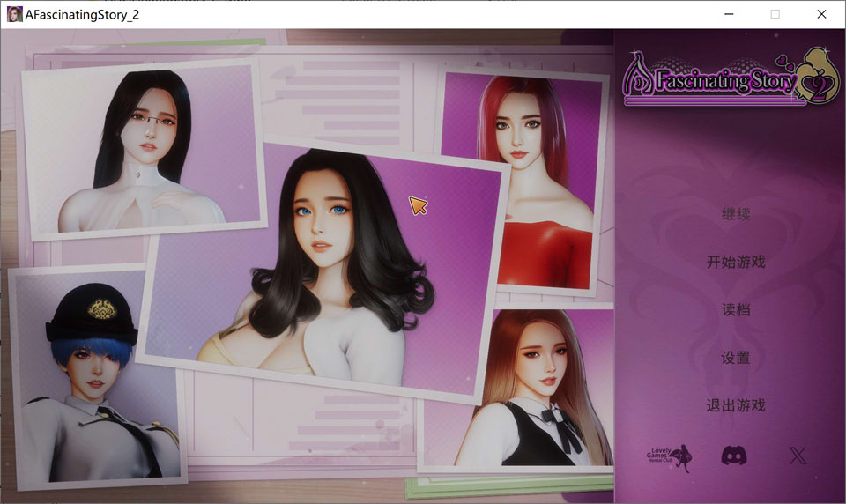Select the center photo of blue-eyed woman

(x=326, y=273)
